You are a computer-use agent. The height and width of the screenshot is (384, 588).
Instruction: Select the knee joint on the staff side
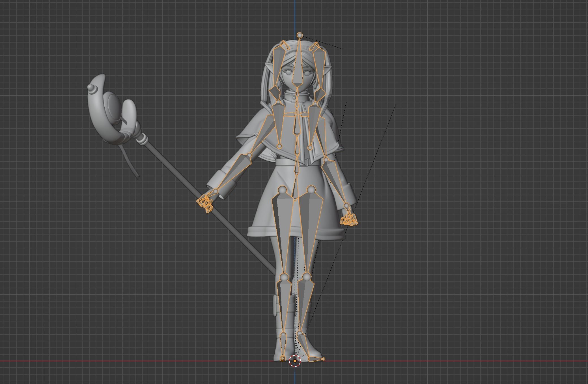[x=284, y=277]
